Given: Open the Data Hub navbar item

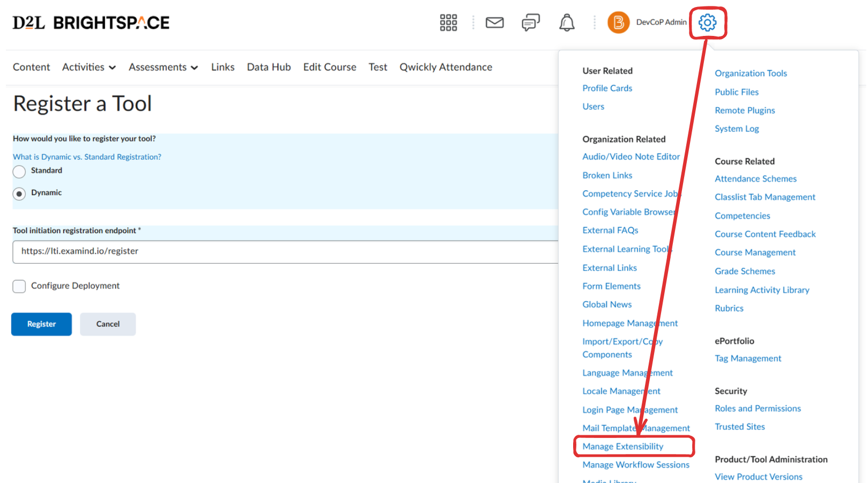Looking at the screenshot, I should [x=269, y=67].
